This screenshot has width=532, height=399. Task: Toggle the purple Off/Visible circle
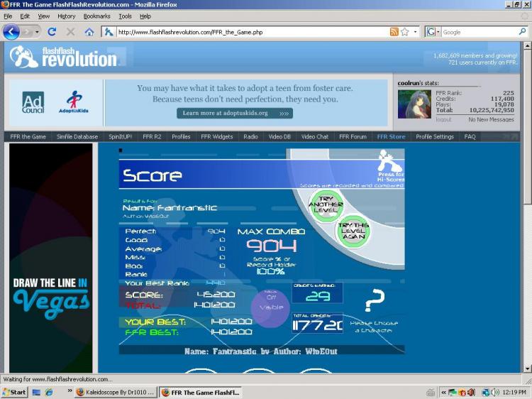(270, 307)
